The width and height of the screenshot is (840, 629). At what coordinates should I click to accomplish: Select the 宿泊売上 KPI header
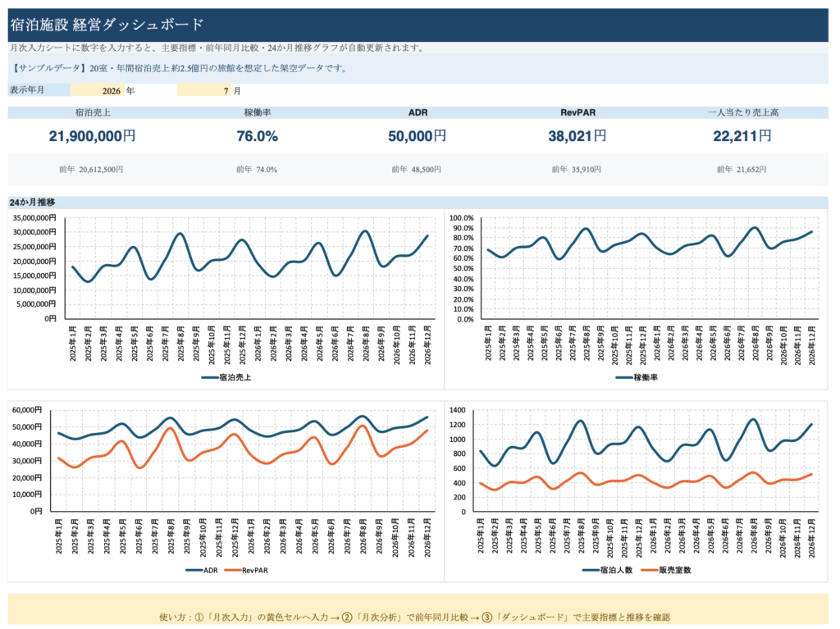tap(93, 112)
